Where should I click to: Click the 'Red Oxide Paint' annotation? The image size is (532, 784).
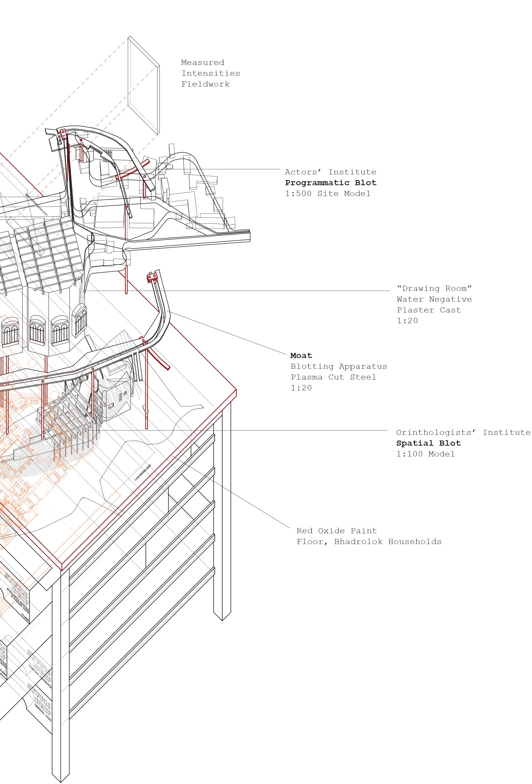pos(336,531)
